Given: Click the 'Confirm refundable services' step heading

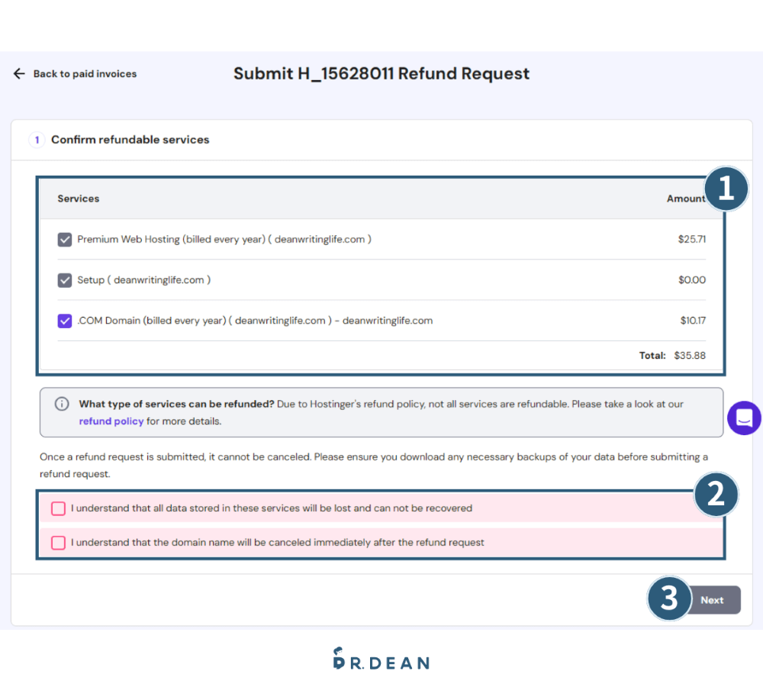Looking at the screenshot, I should (130, 140).
